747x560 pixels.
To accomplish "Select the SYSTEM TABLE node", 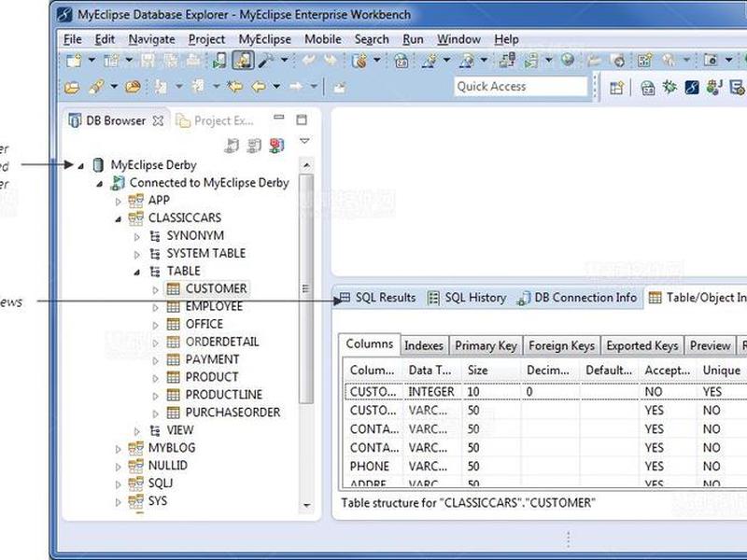I will tap(206, 253).
